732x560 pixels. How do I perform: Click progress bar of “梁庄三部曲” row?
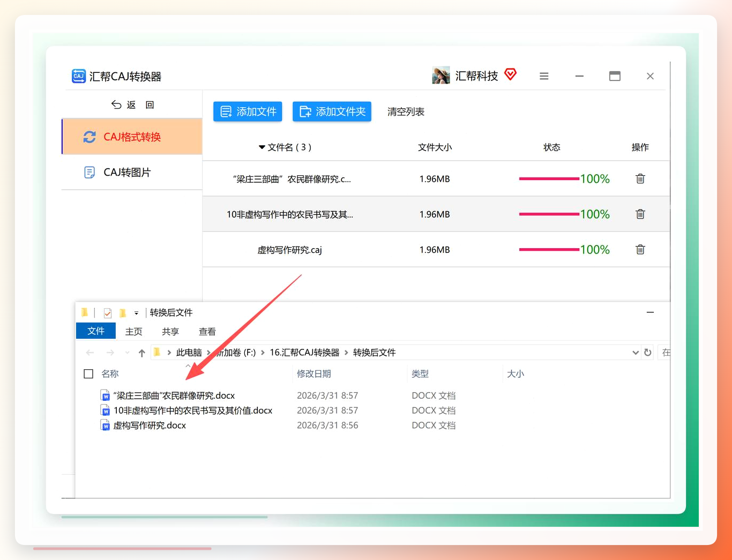click(x=549, y=178)
